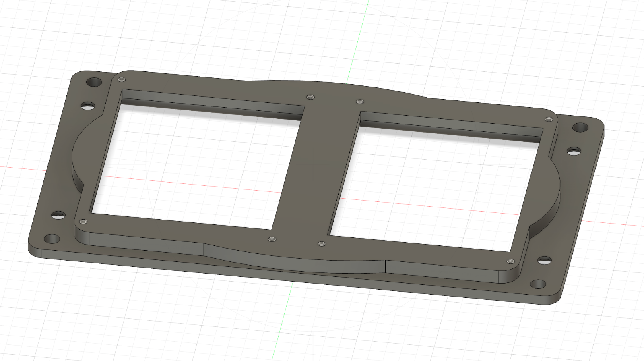Pick the small threaded hole at frame's bottom-left corner

pyautogui.click(x=83, y=222)
